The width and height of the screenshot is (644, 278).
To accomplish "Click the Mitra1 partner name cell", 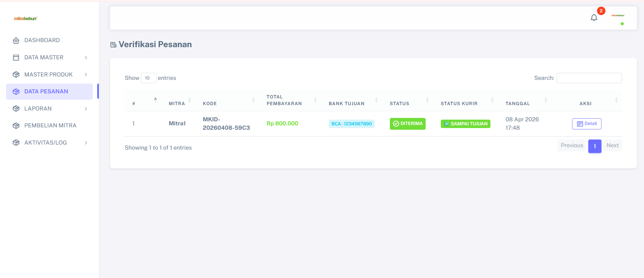I will (x=177, y=124).
